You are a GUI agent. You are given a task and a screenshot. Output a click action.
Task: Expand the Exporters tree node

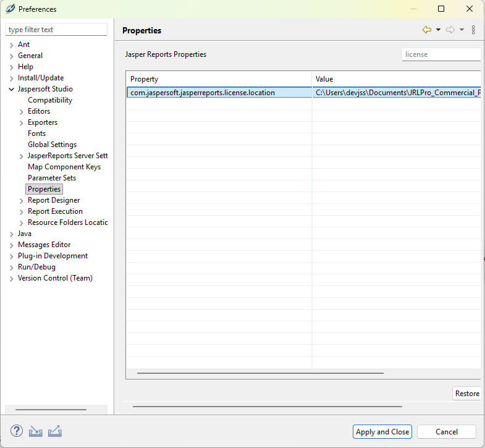22,123
